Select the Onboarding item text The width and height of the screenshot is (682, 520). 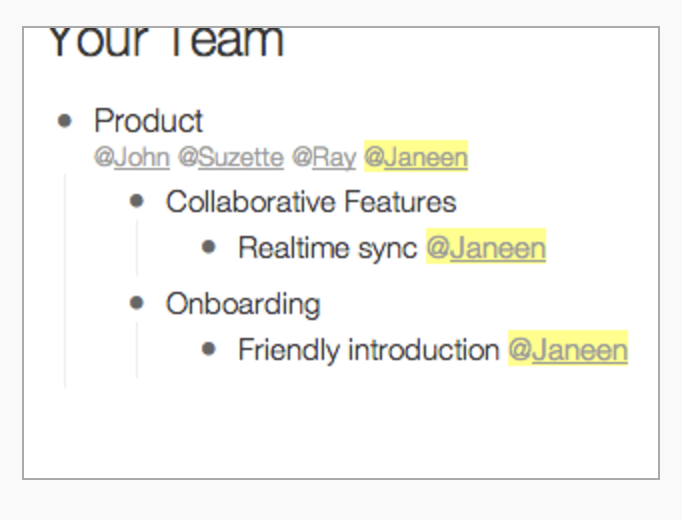click(x=243, y=304)
